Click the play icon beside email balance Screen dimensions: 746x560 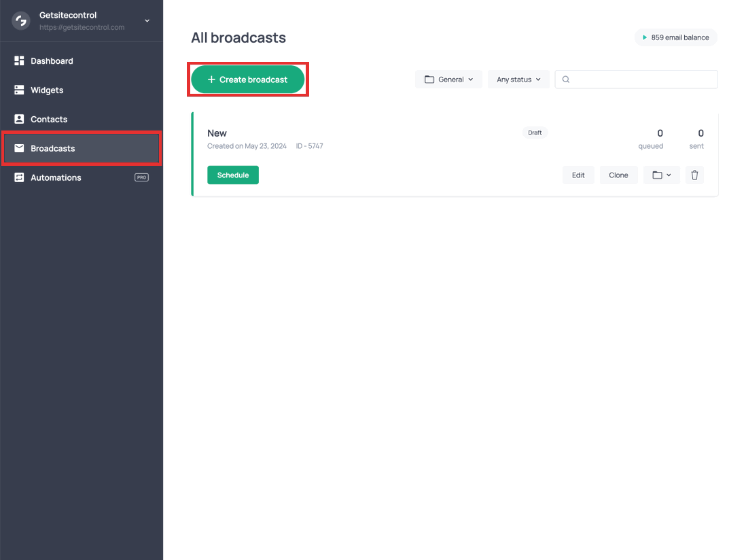(644, 38)
